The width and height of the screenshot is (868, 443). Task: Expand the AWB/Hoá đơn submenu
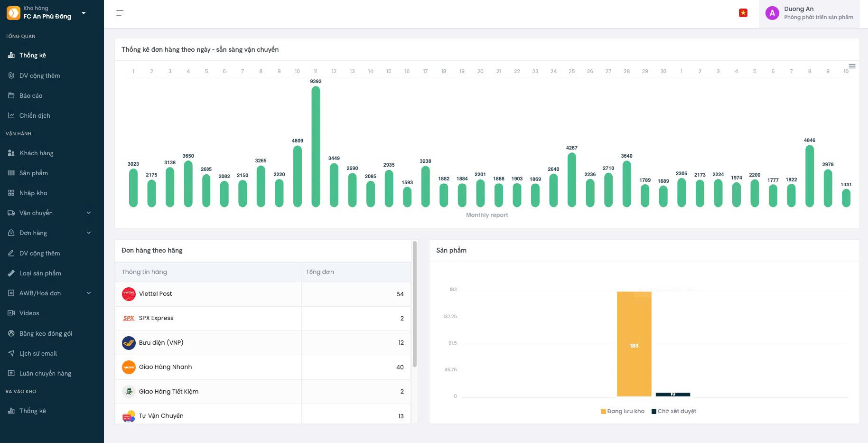tap(88, 293)
